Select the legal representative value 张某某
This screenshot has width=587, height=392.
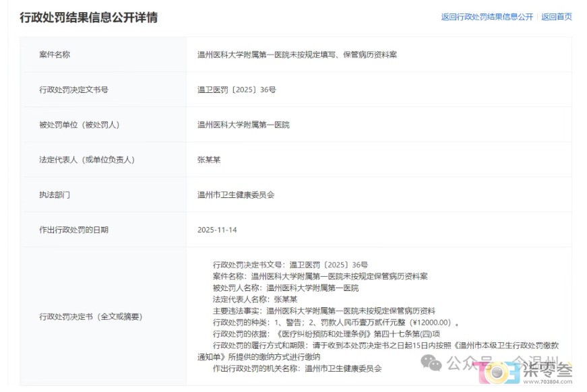point(209,160)
